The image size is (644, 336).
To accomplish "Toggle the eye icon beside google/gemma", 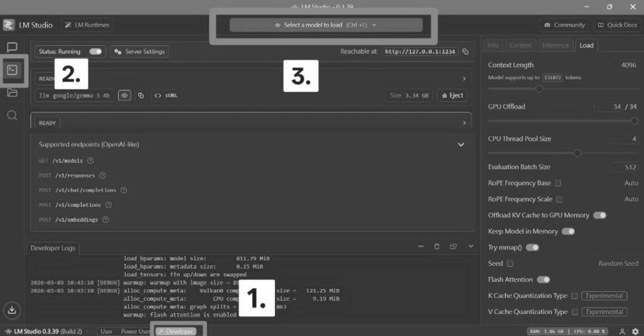I will pos(125,95).
